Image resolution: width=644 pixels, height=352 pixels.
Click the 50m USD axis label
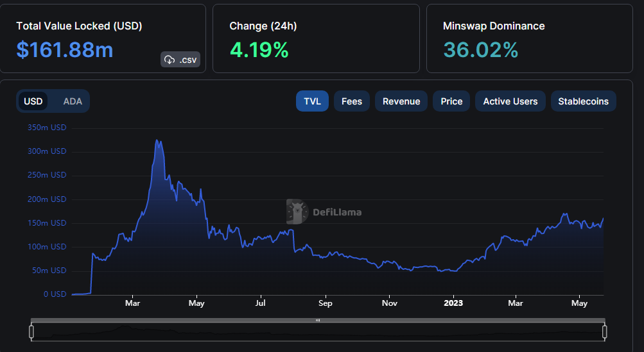[x=49, y=271]
